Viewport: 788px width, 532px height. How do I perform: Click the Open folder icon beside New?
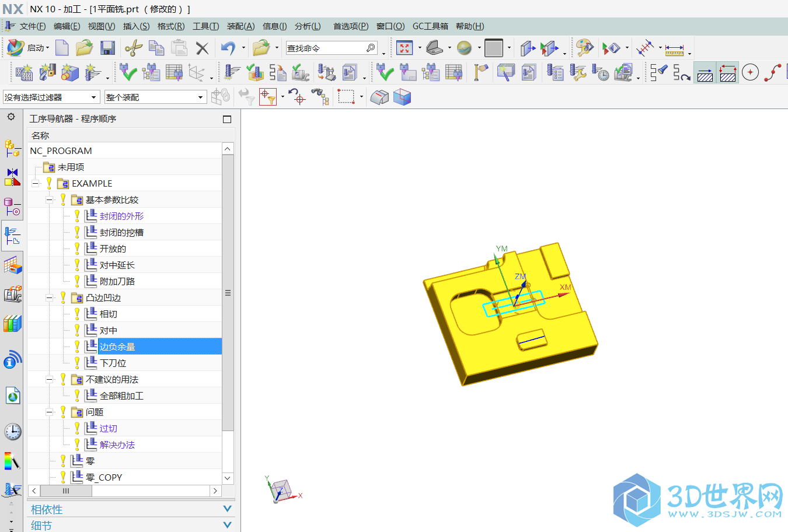click(84, 48)
